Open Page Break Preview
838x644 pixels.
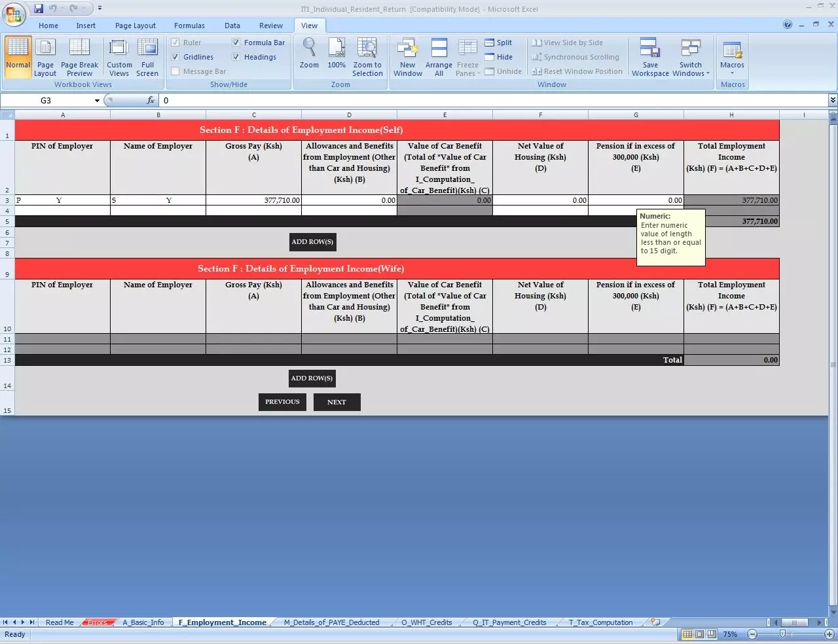click(x=79, y=57)
